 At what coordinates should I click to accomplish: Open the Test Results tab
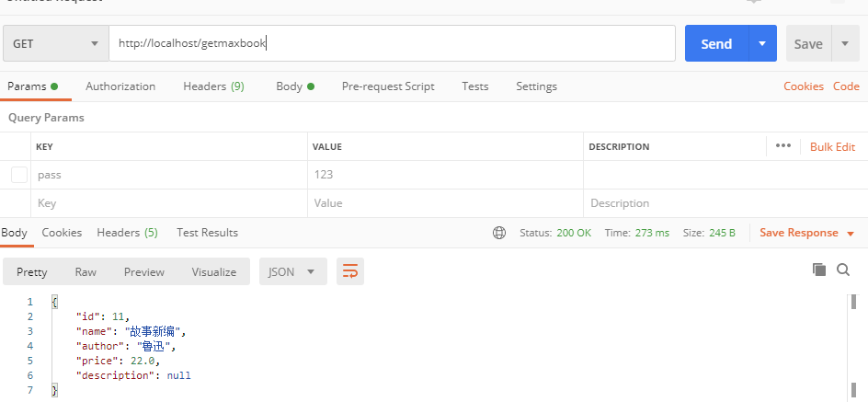207,233
